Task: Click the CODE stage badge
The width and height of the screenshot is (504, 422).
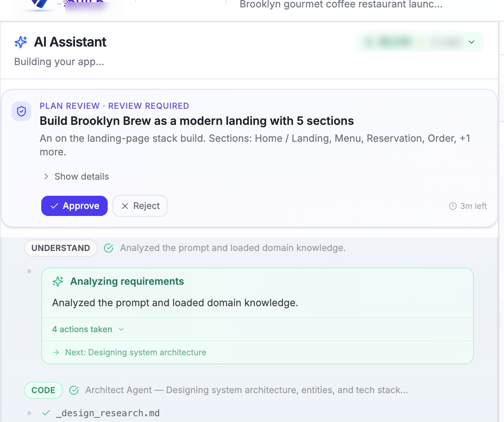Action: coord(43,390)
